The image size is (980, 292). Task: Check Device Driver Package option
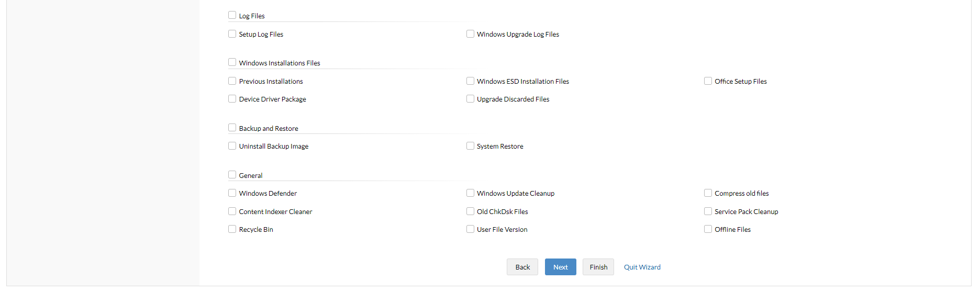[x=232, y=99]
